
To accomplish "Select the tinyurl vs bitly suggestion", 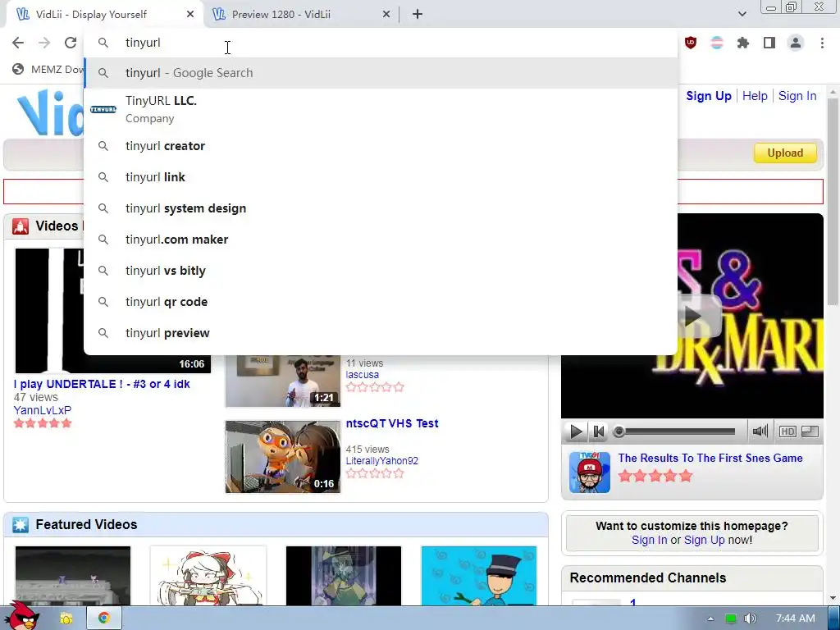I will [x=381, y=271].
